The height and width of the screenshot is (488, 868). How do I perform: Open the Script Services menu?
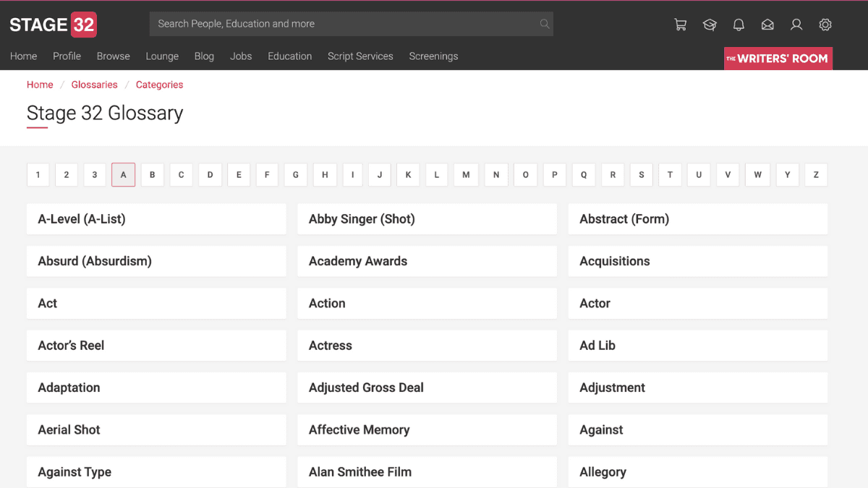pos(360,56)
